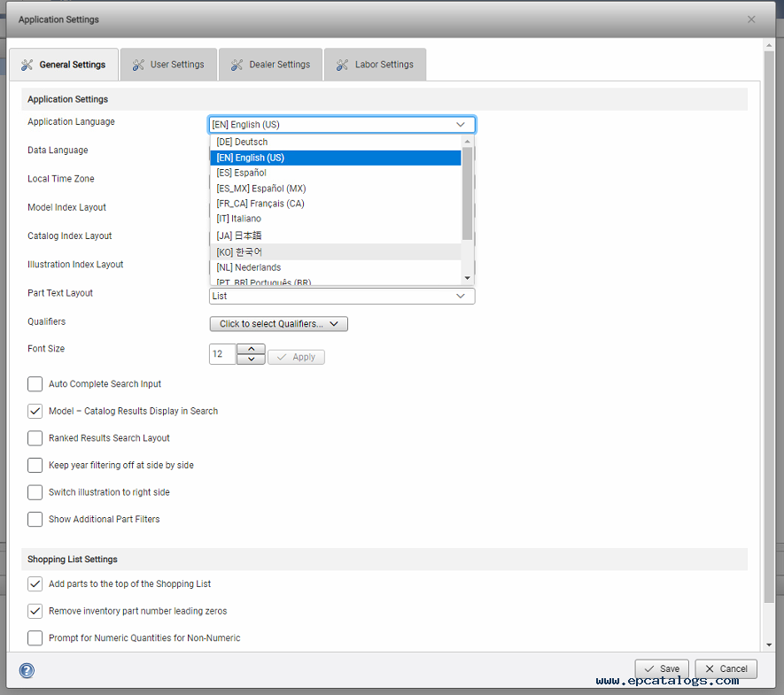Open the Part Text Layout dropdown
784x695 pixels.
(342, 296)
